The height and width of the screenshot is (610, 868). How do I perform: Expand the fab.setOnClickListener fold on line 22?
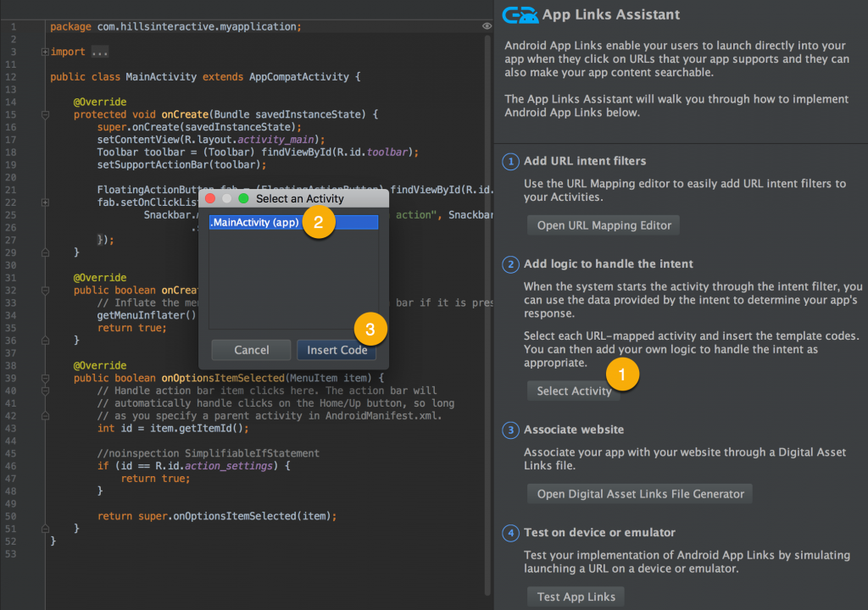[46, 202]
